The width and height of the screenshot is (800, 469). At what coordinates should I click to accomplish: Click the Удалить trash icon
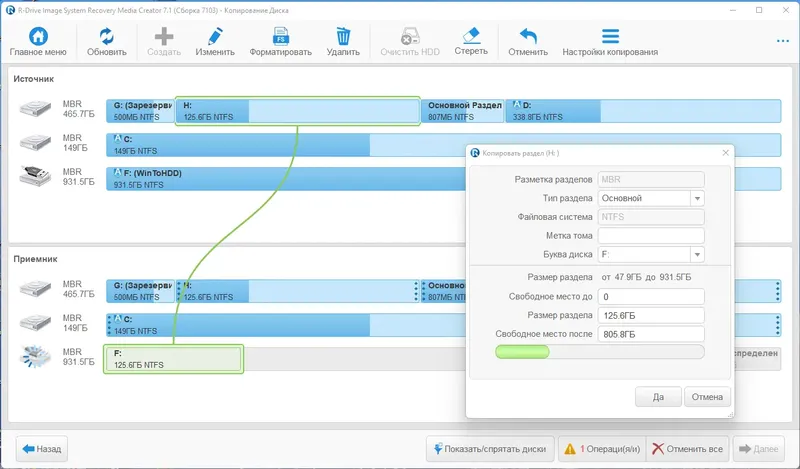[343, 36]
